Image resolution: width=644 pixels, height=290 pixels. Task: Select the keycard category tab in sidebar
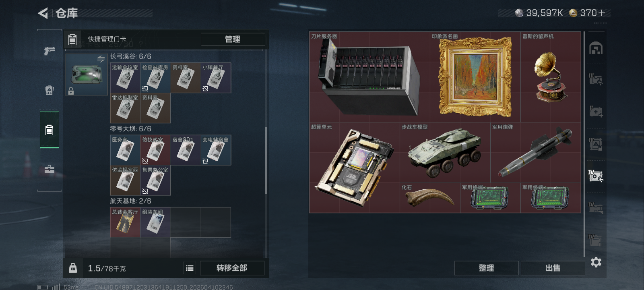point(50,130)
